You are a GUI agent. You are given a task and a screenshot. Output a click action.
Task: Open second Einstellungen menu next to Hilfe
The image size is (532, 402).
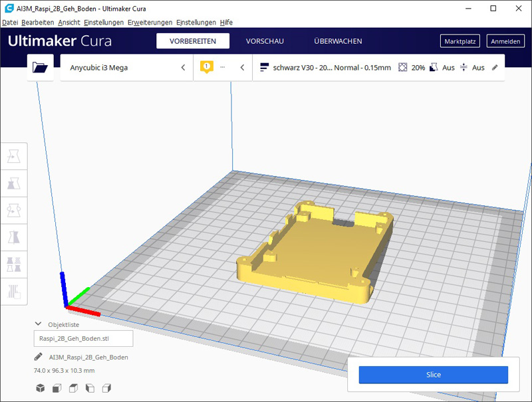(196, 23)
